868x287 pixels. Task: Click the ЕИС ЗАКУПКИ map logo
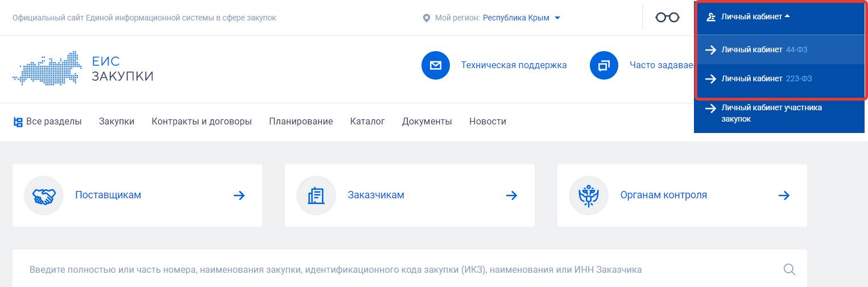coord(47,68)
